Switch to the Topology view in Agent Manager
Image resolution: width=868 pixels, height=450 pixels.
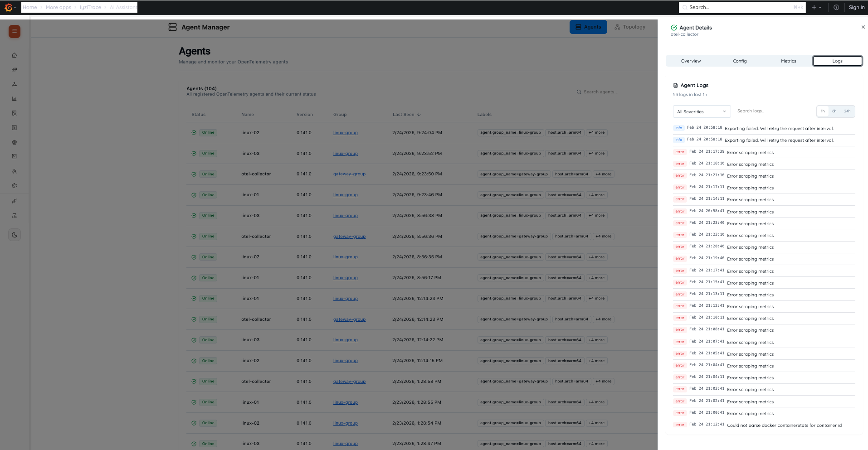click(629, 27)
